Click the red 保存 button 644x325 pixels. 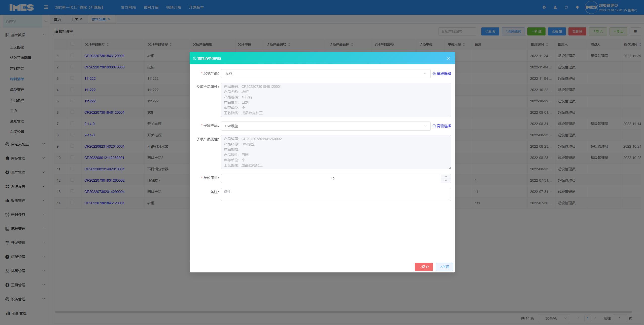[424, 267]
